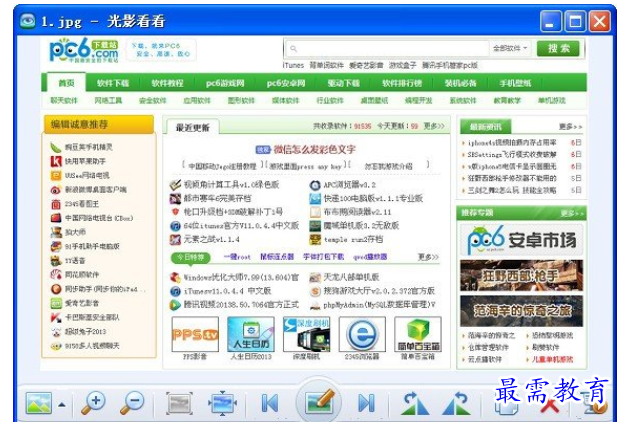The image size is (617, 422).
Task: Open the 单机游戏 category link
Action: [552, 100]
